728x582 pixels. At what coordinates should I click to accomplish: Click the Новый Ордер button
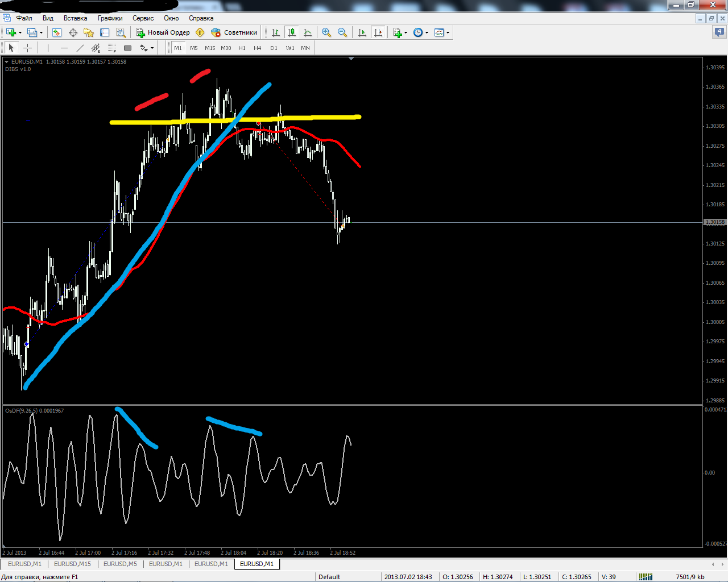coord(163,32)
